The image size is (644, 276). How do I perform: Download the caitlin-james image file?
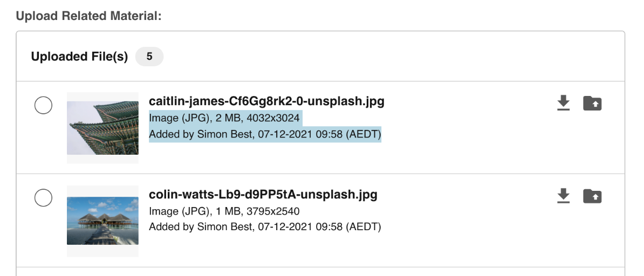563,102
